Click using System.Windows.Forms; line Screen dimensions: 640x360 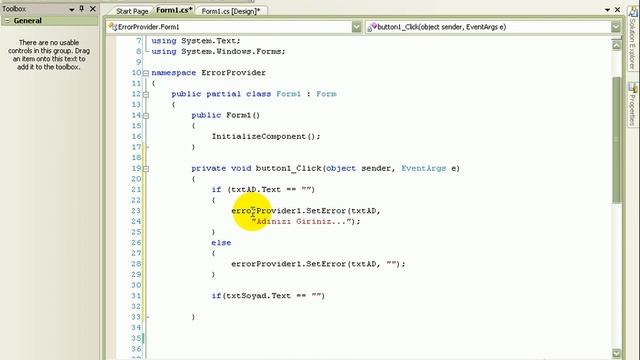pyautogui.click(x=218, y=51)
